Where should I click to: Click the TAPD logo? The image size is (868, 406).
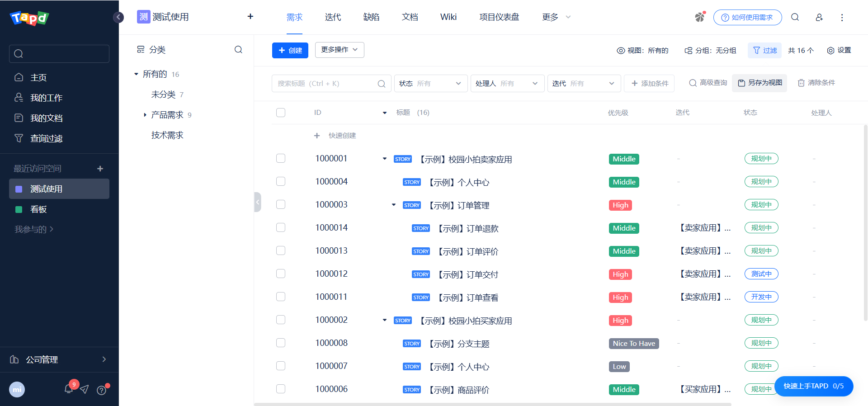coord(29,18)
